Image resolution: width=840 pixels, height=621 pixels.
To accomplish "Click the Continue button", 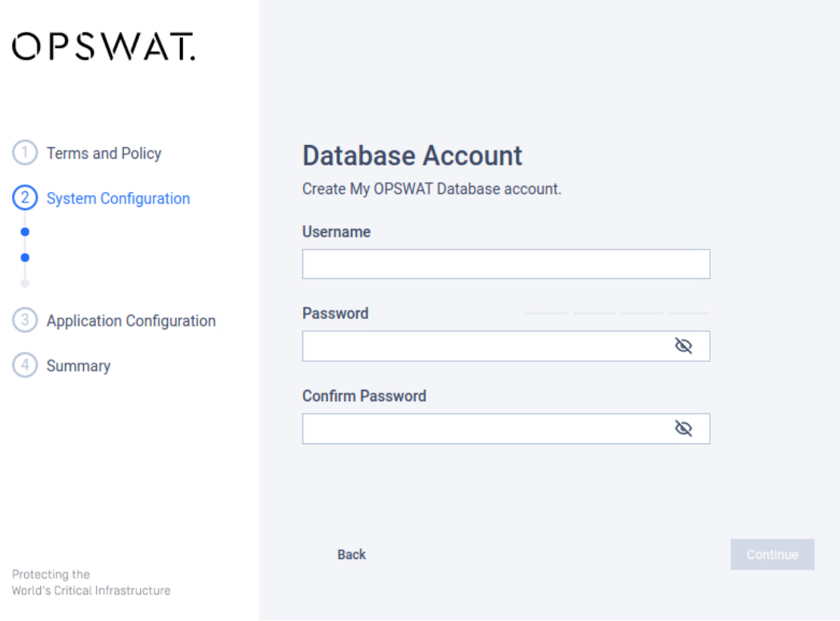I will point(772,555).
